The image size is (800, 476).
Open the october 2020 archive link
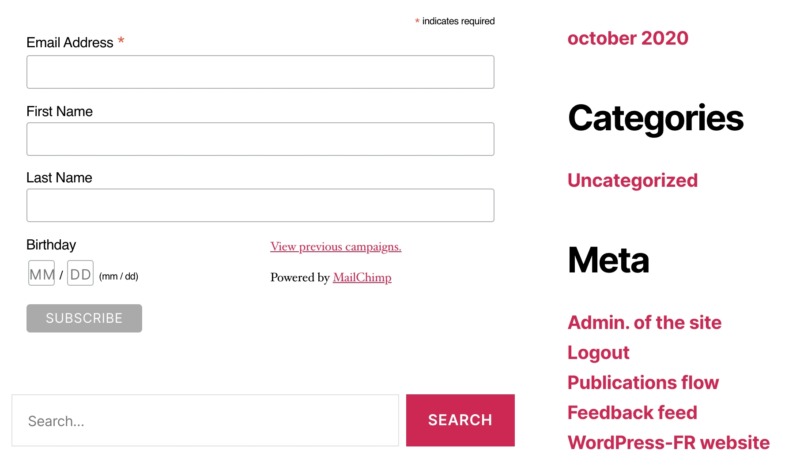(x=628, y=38)
